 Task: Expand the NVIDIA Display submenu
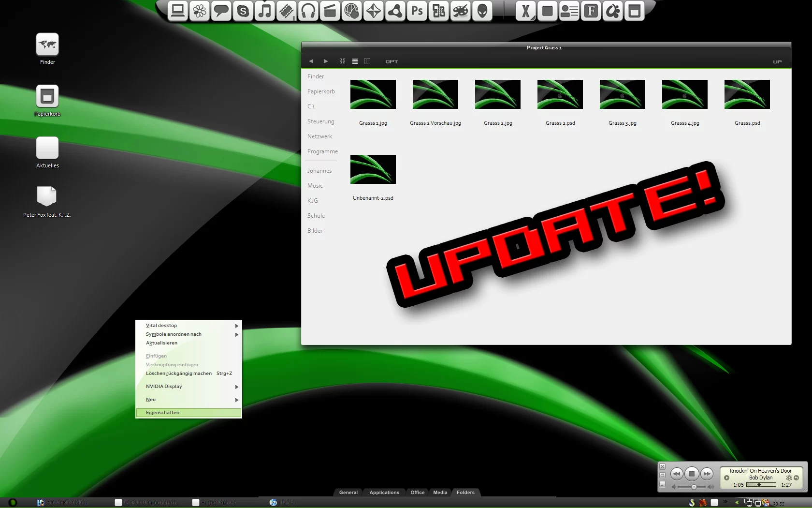pos(236,387)
